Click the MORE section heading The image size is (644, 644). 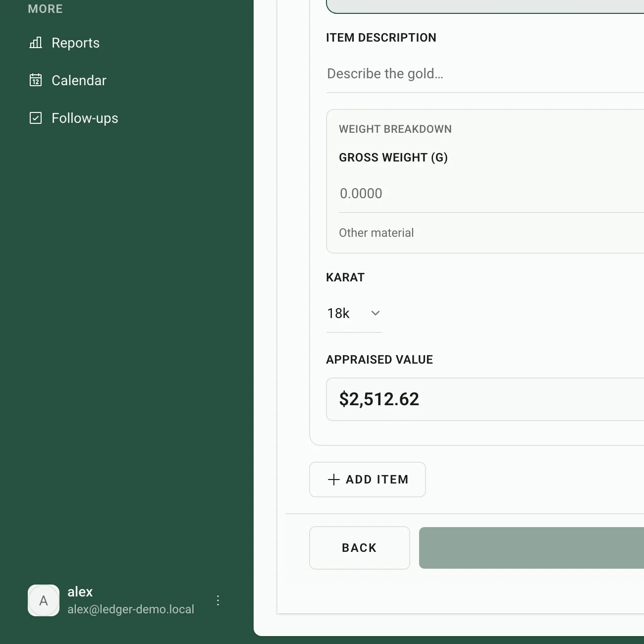point(46,9)
